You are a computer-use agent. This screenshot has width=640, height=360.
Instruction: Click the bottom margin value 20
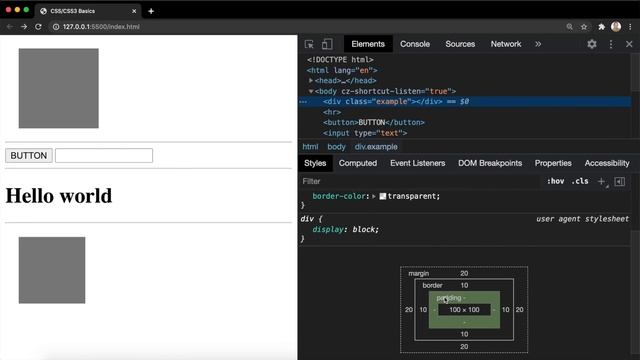tap(464, 347)
